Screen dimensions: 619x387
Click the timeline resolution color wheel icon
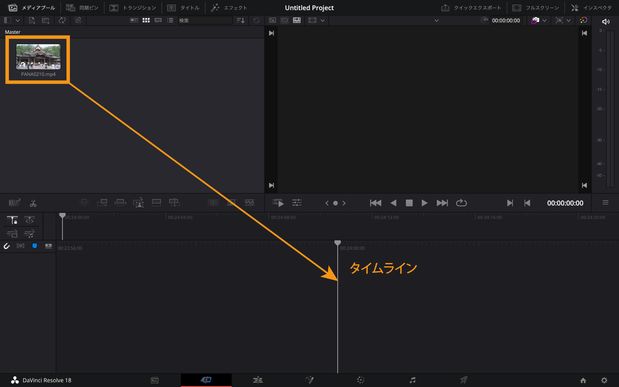pos(583,20)
